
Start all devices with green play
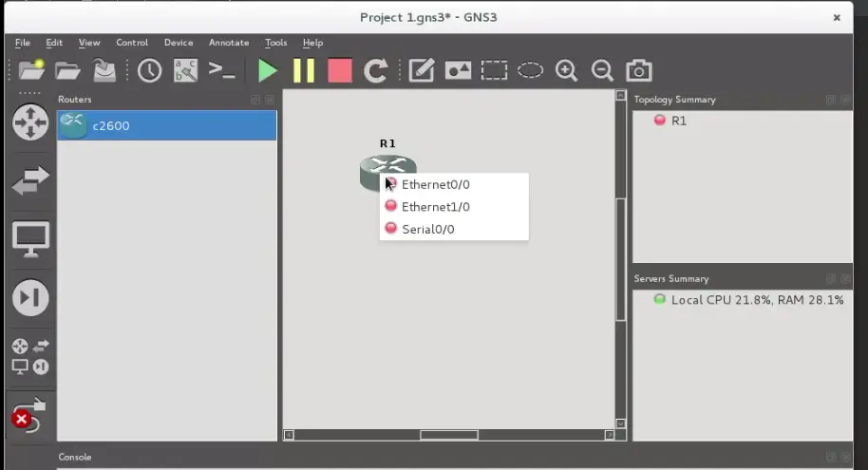pos(268,71)
